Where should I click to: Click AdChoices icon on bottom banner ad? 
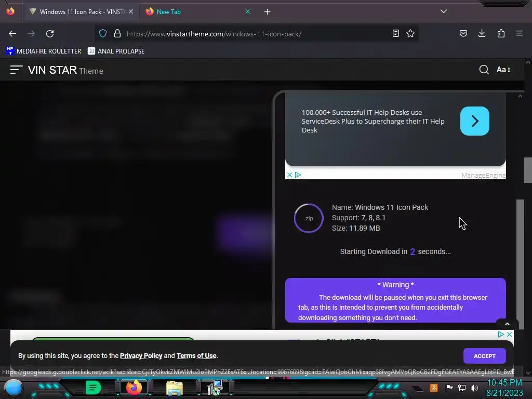point(501,334)
